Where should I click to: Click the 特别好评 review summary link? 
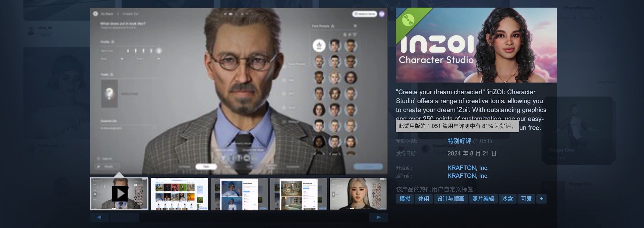pos(459,141)
